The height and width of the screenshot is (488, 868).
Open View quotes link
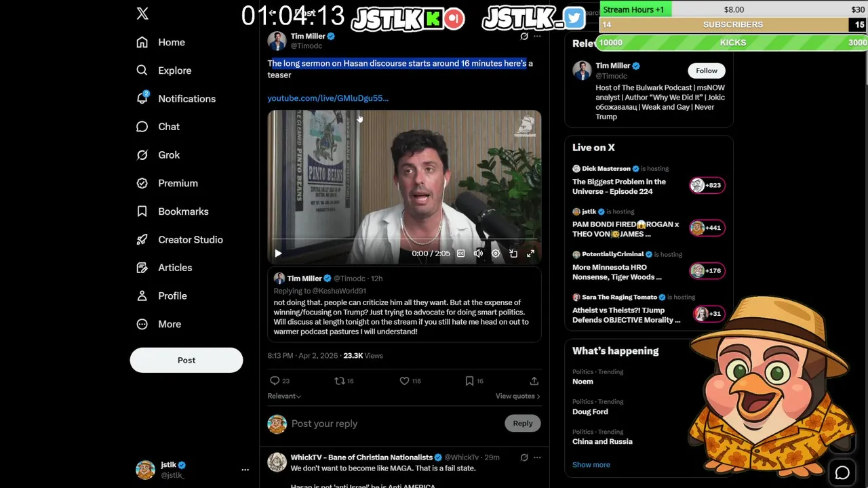coord(517,396)
